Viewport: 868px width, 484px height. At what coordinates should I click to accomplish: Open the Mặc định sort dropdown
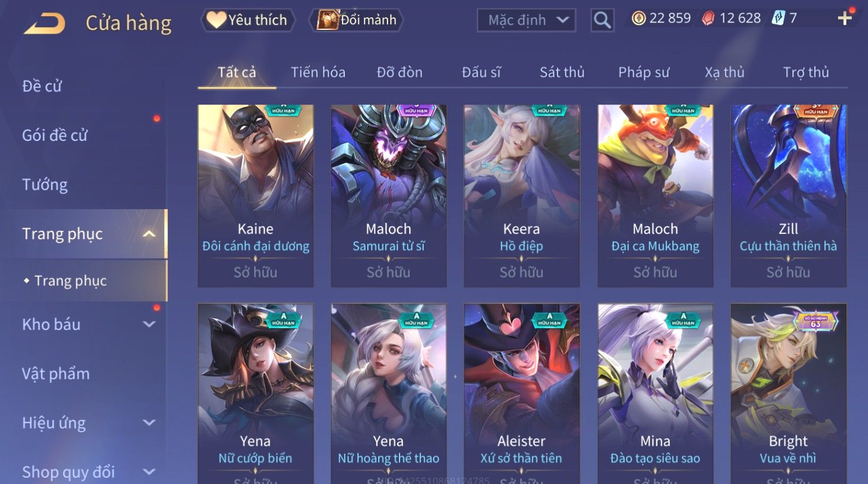point(526,20)
